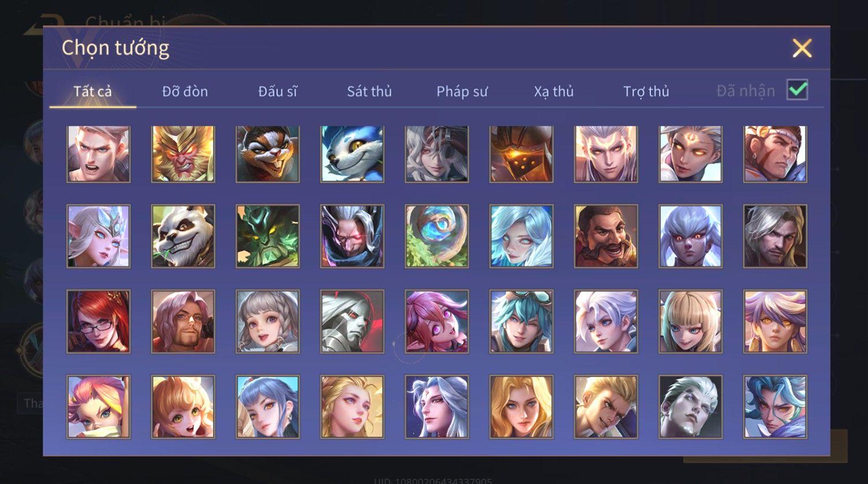Pick the gray steel-masked hero portrait
The height and width of the screenshot is (484, 868).
point(352,322)
